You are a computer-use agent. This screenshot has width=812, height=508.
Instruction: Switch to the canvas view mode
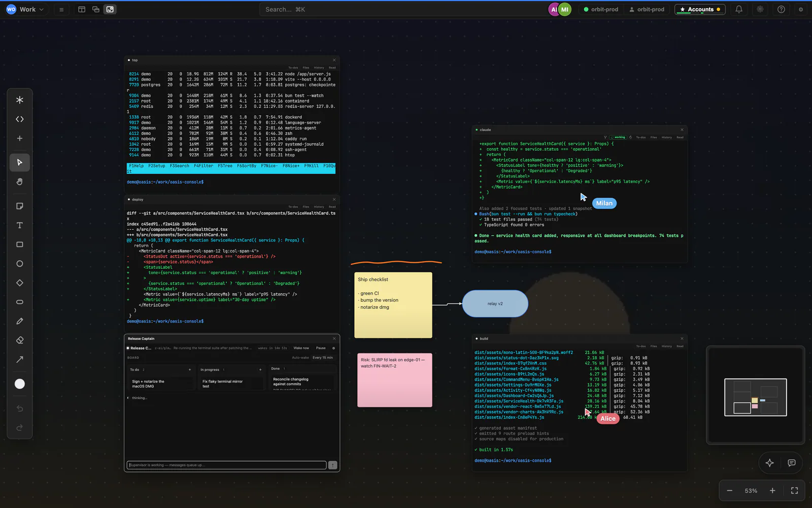coord(110,9)
